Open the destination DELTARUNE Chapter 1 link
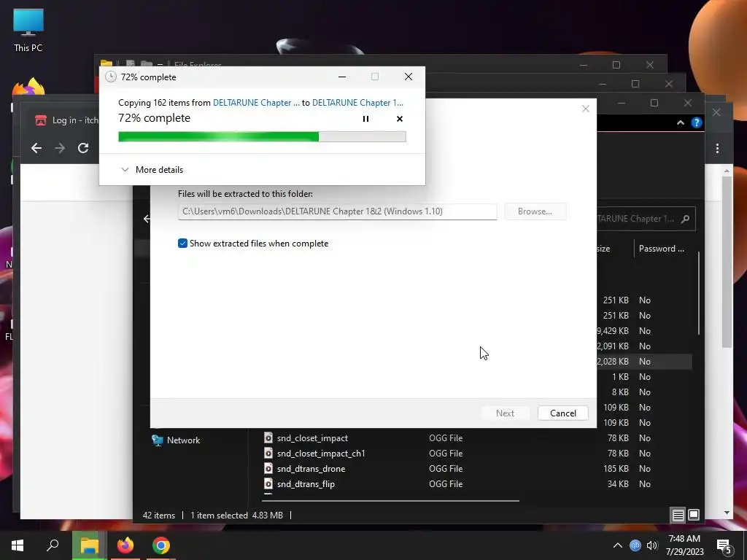This screenshot has height=560, width=747. [357, 102]
